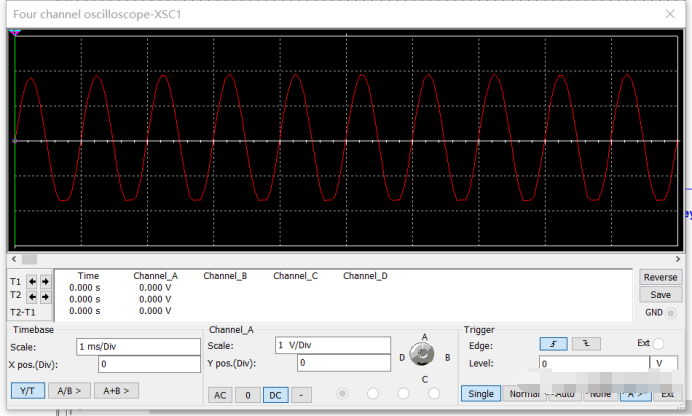Viewport: 692px width, 416px height.
Task: Move cursor T1 left with arrow
Action: [x=32, y=281]
